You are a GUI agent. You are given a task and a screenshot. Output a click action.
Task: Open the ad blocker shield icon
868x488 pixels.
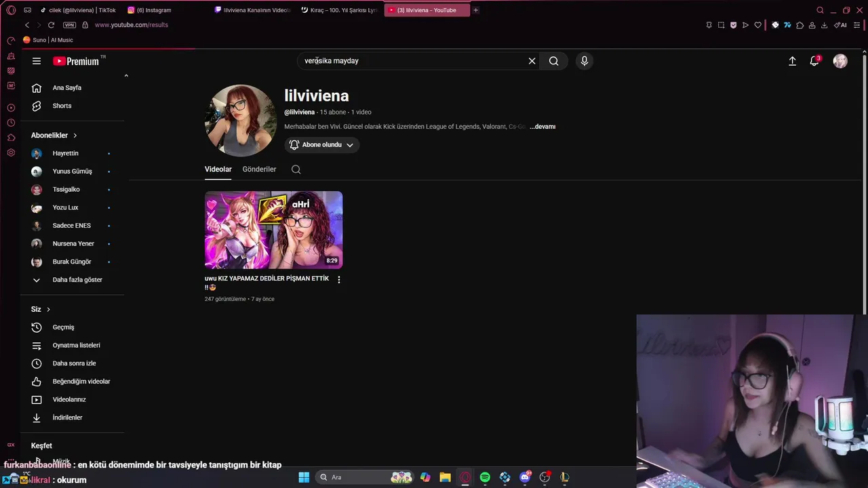click(x=733, y=25)
